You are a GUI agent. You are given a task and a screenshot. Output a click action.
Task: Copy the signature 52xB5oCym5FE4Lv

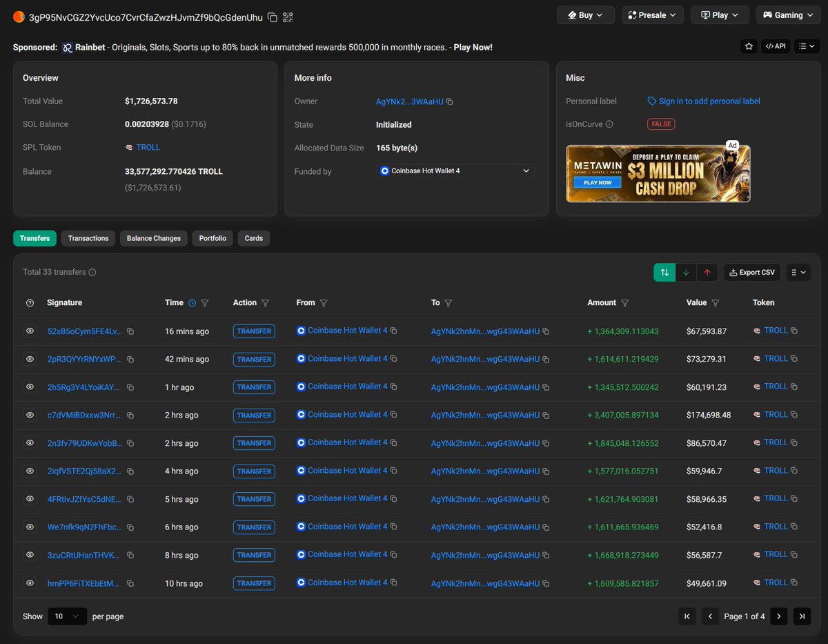[x=130, y=331]
